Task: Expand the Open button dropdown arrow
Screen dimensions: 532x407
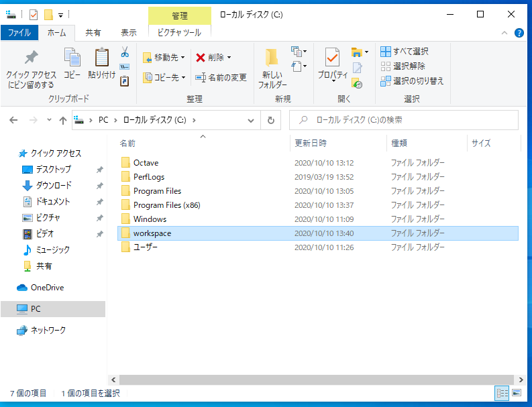Action: click(x=366, y=52)
